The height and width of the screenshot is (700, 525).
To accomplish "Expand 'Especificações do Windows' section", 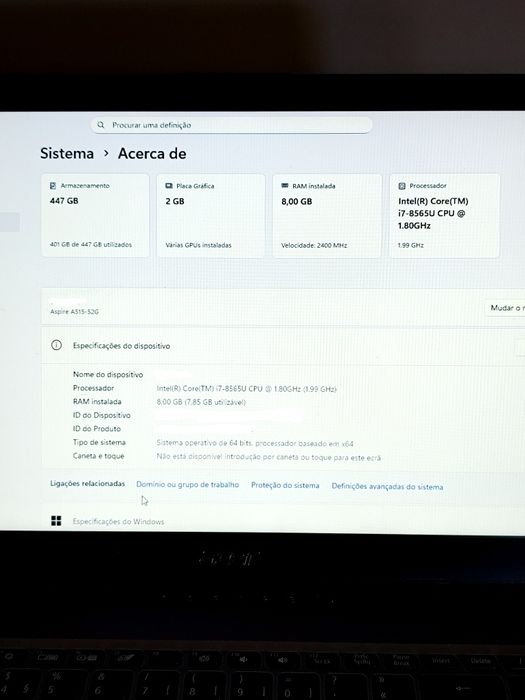I will click(283, 521).
